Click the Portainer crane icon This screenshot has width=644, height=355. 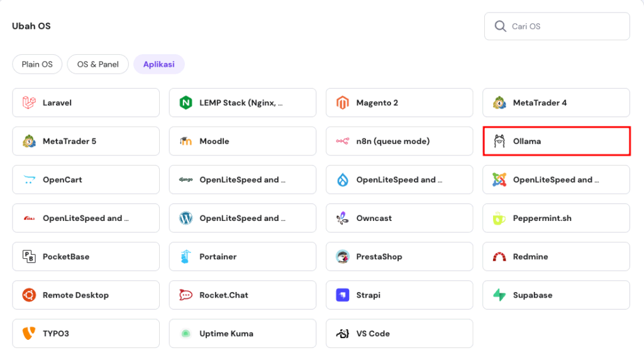click(186, 257)
